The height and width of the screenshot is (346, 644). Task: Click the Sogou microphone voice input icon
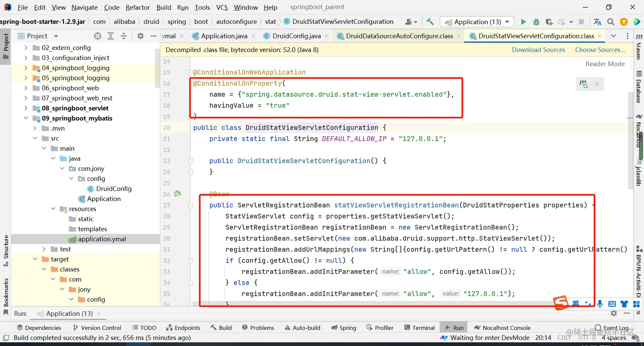coord(600,304)
